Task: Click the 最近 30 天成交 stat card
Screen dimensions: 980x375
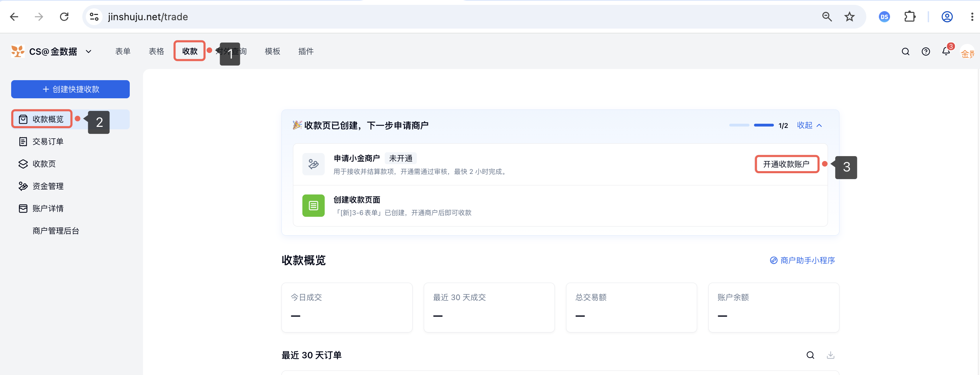Action: (489, 307)
